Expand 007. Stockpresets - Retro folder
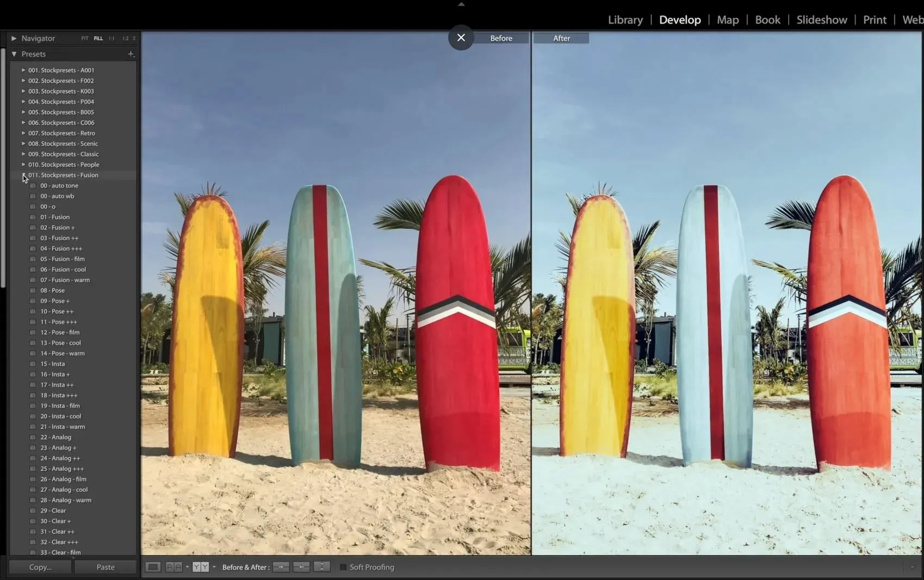This screenshot has width=924, height=580. 23,133
